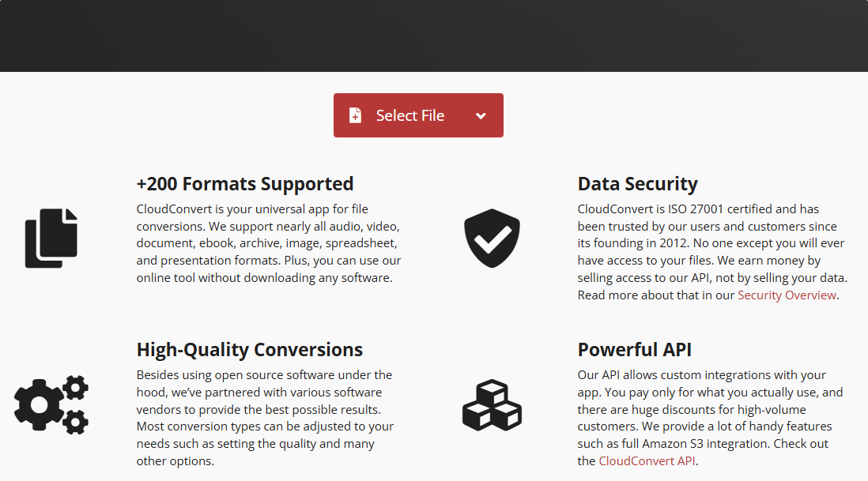Click the white checkmark inside the shield
This screenshot has height=481, width=868.
click(x=492, y=239)
